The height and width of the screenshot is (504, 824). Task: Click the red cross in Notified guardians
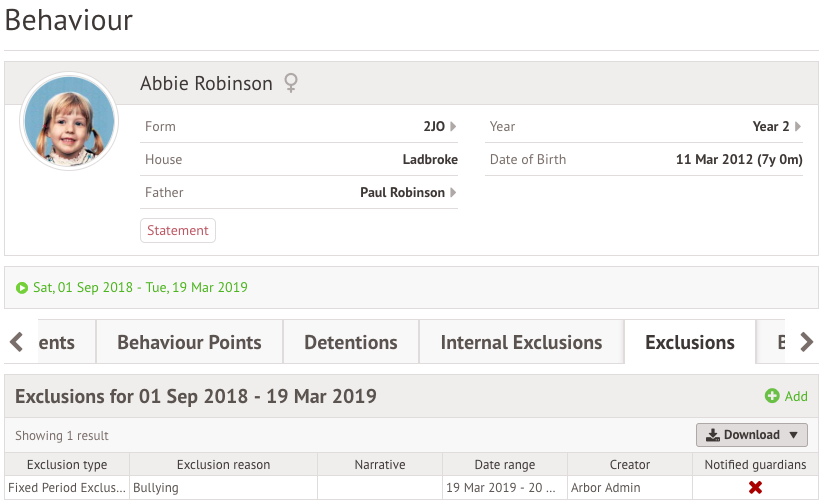[755, 487]
